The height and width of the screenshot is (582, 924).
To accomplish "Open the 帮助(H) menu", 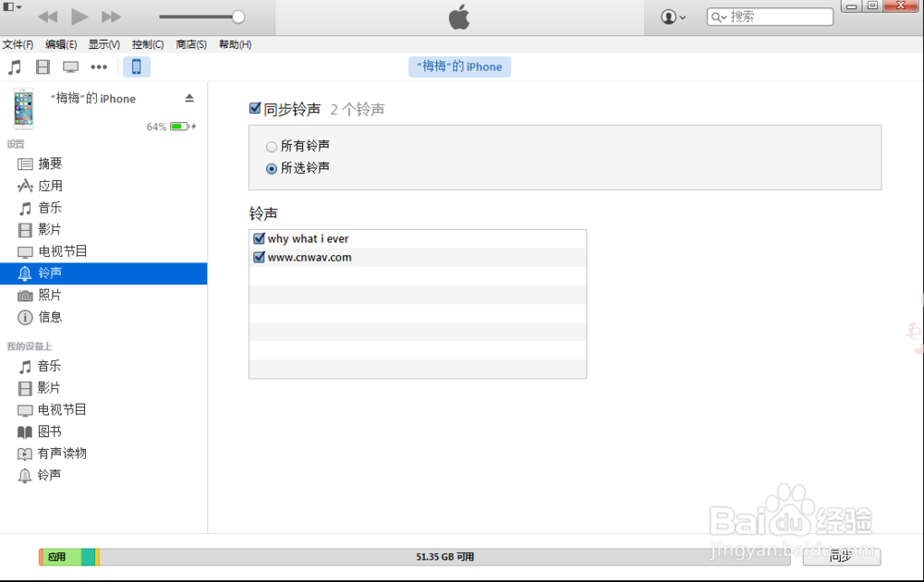I will click(x=235, y=44).
